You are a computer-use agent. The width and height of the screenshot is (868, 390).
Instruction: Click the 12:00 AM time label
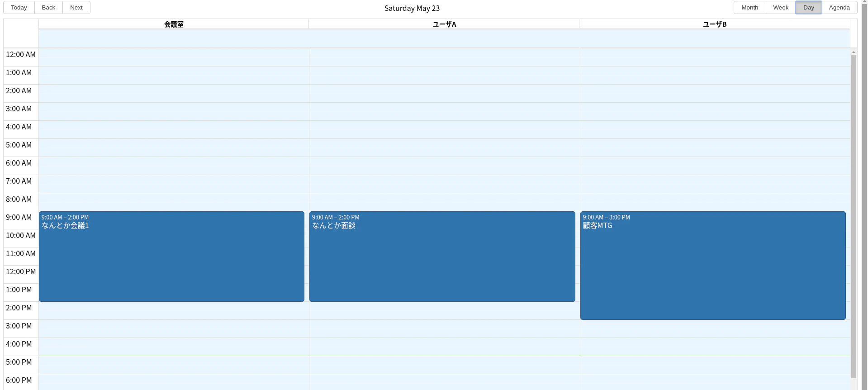coord(21,55)
